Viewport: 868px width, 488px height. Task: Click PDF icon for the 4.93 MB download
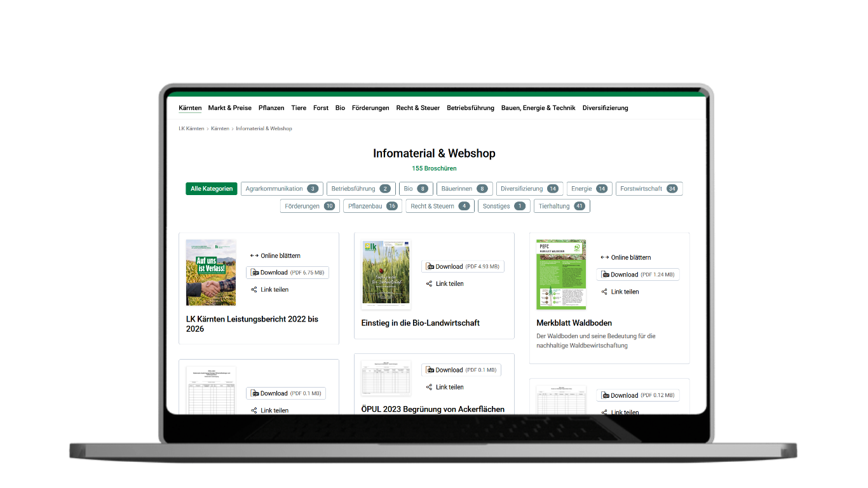[x=430, y=267]
